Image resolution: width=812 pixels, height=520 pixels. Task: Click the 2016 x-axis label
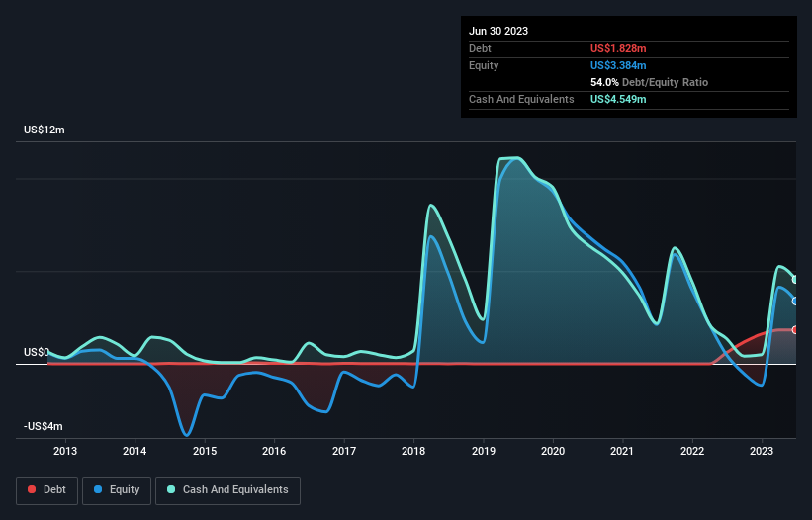(x=274, y=451)
